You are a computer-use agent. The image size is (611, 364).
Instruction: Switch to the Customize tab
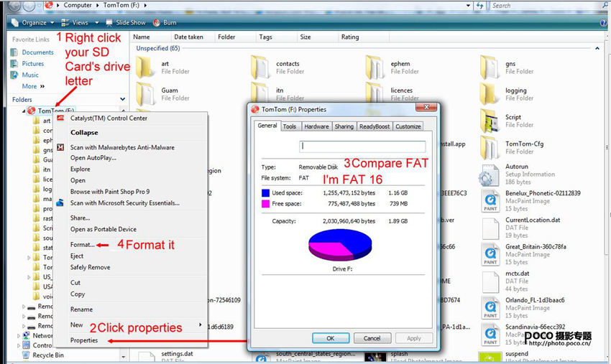coord(408,126)
